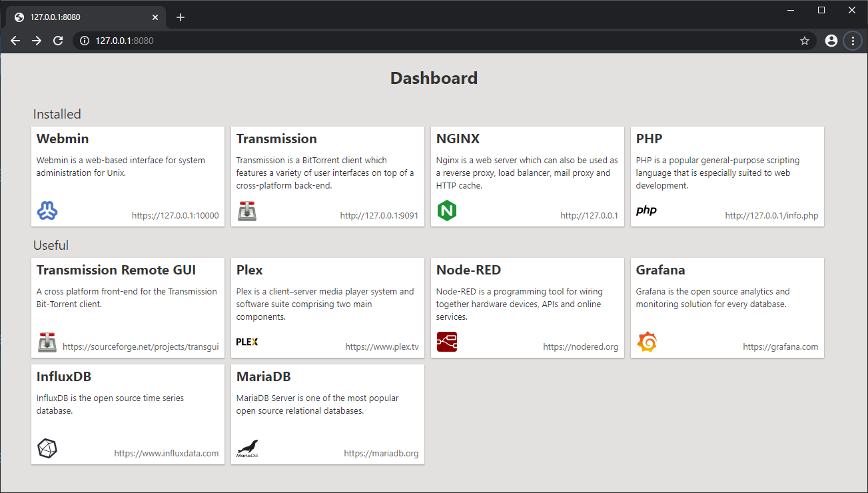
Task: Click the Transmission Remote GUI card title
Action: (117, 270)
